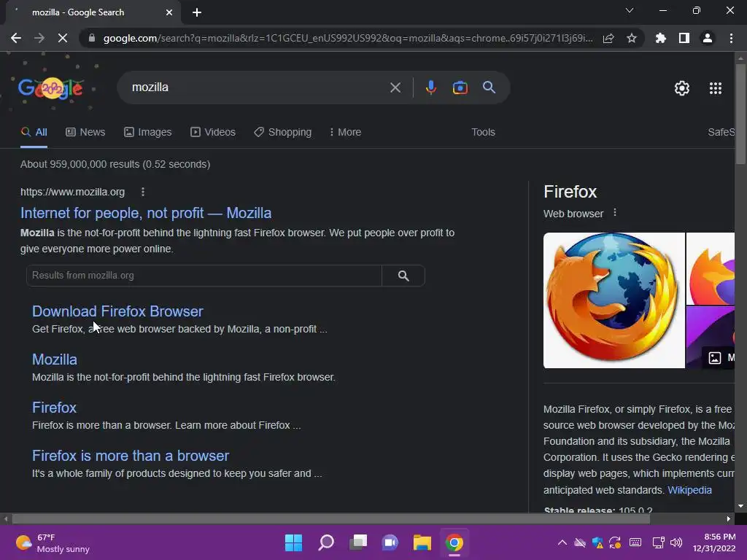Switch to Shopping results tab
Screen dimensions: 747x560
click(x=283, y=133)
